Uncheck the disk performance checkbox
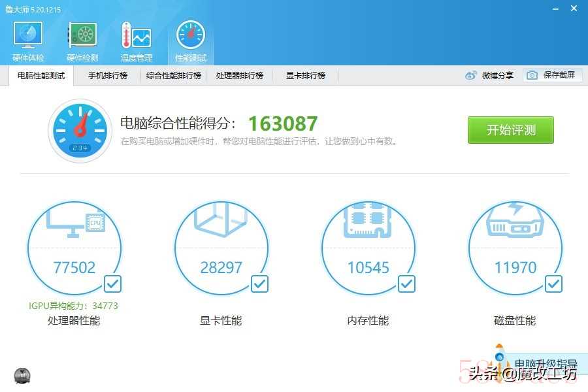The image size is (588, 392). (553, 284)
